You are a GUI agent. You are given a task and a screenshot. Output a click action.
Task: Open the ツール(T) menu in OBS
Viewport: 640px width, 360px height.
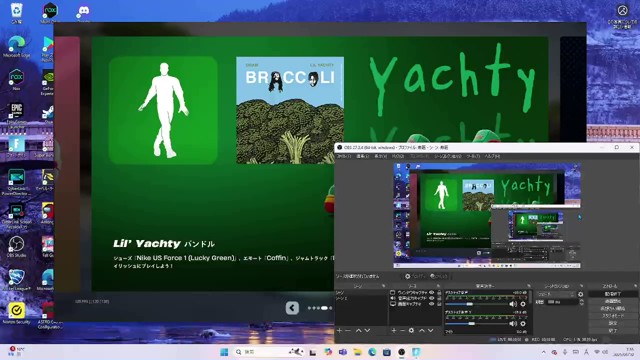pyautogui.click(x=473, y=156)
